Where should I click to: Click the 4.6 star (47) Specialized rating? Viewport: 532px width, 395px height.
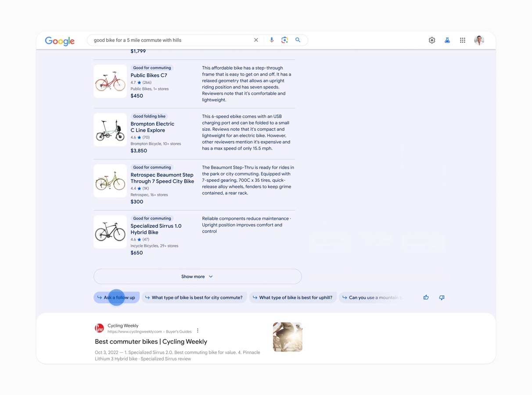(x=140, y=240)
